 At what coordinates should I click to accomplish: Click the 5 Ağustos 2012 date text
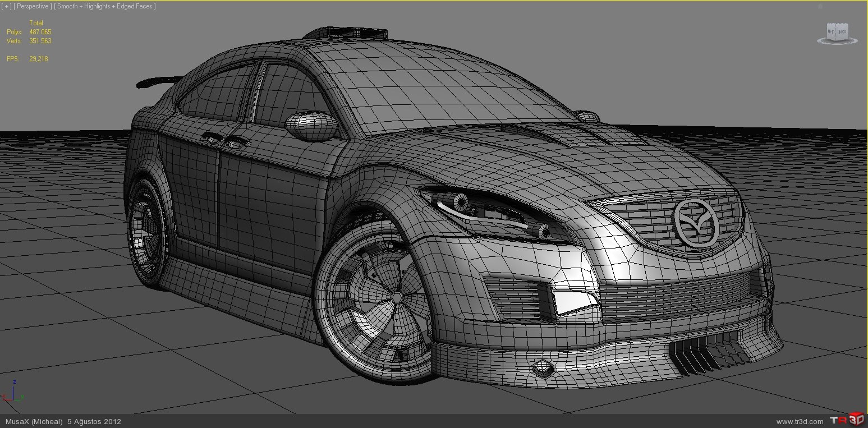pos(94,421)
